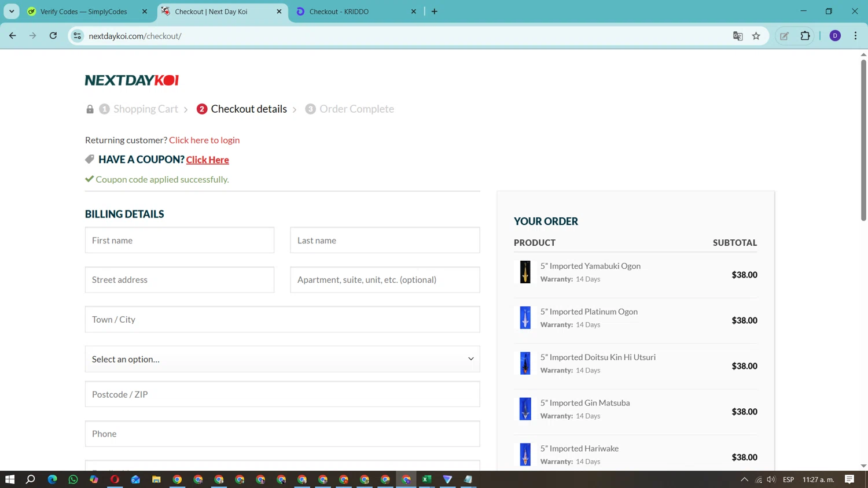Open a new browser tab
This screenshot has width=868, height=488.
(x=435, y=12)
